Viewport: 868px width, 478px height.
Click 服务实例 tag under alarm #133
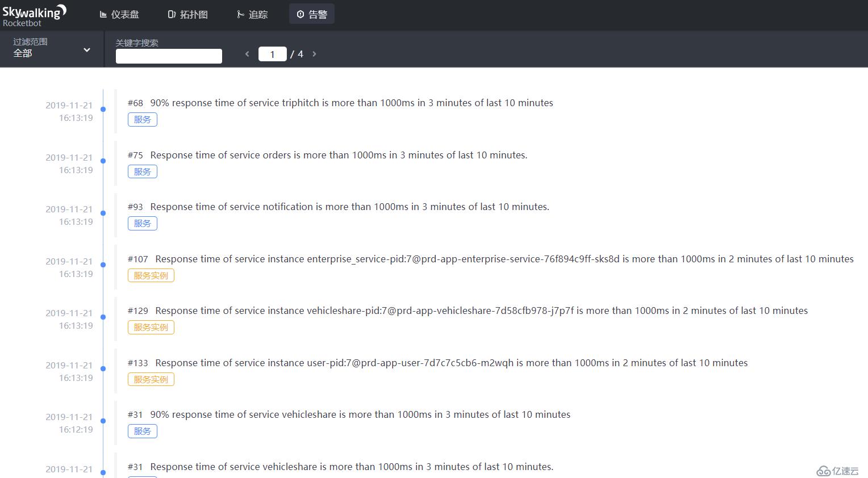click(151, 379)
